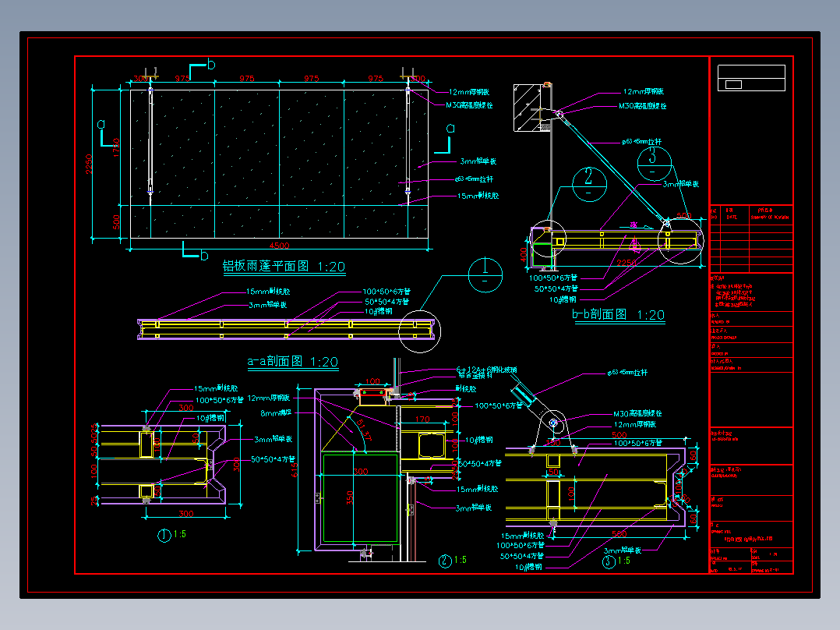
Task: Click the 400 height dimension in b-b section
Action: point(524,254)
